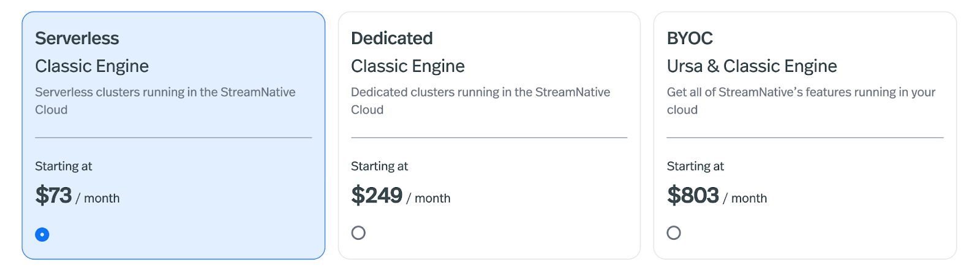Click the divider line in Dedicated card

pos(489,137)
